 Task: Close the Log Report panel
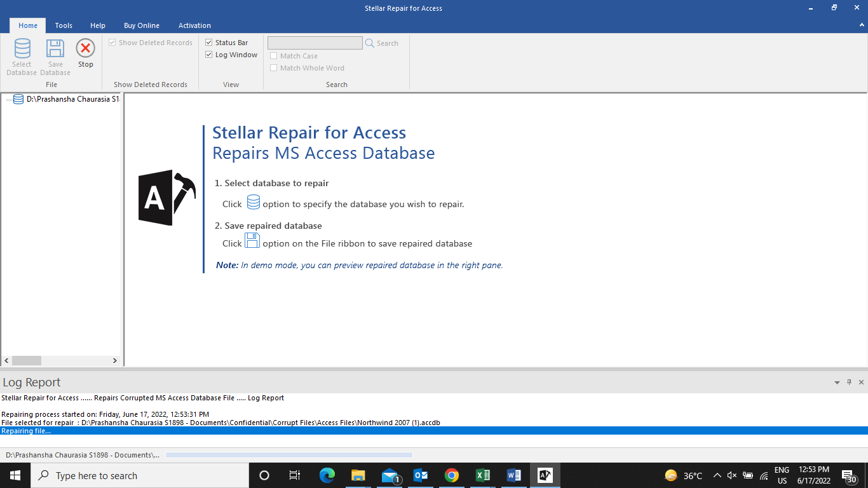861,382
